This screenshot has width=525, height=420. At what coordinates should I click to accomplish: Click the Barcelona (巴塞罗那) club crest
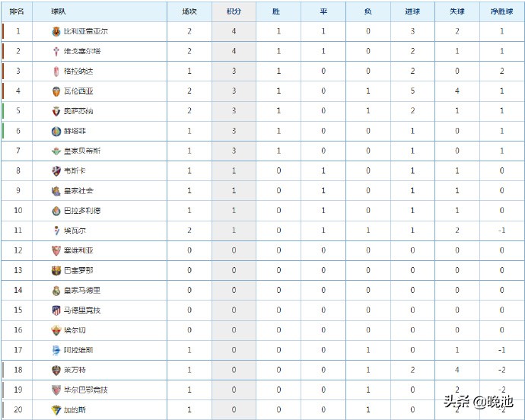56,270
